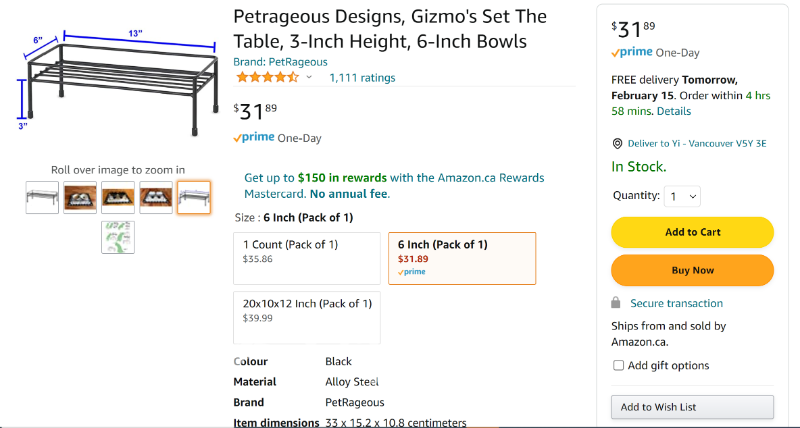Viewport: 800px width, 428px height.
Task: View the currently highlighted dimensions thumbnail
Action: [x=194, y=198]
